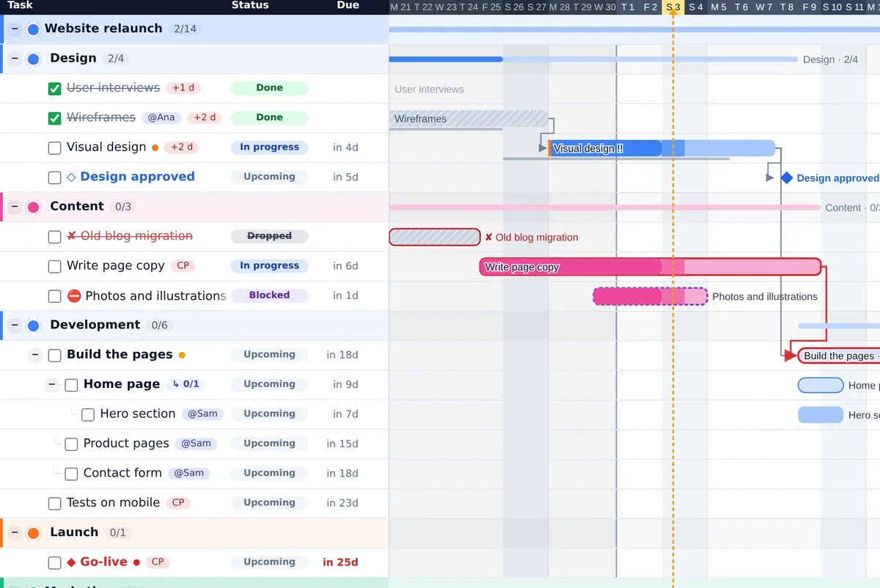Sort by the Status column header
The width and height of the screenshot is (880, 588).
250,5
